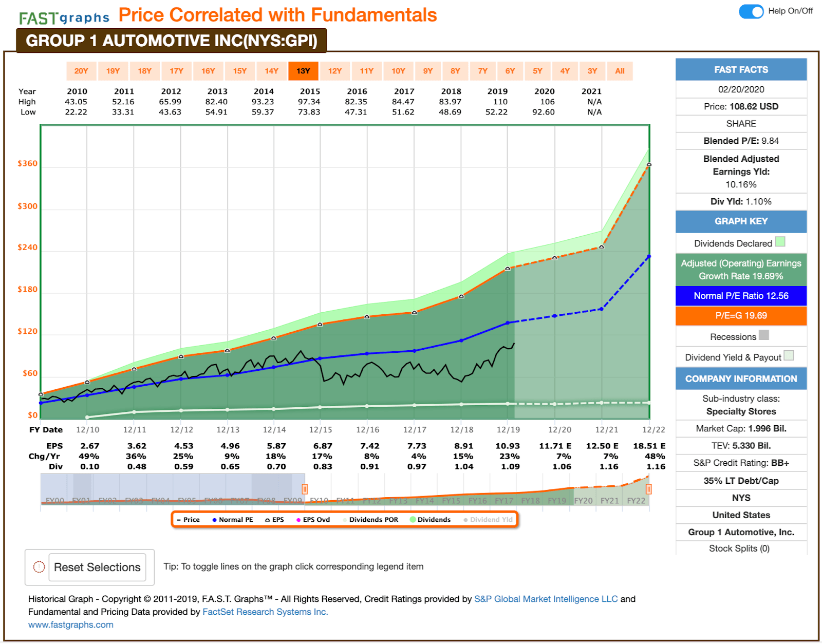
Task: Select the 5Y timeframe tab
Action: click(536, 70)
